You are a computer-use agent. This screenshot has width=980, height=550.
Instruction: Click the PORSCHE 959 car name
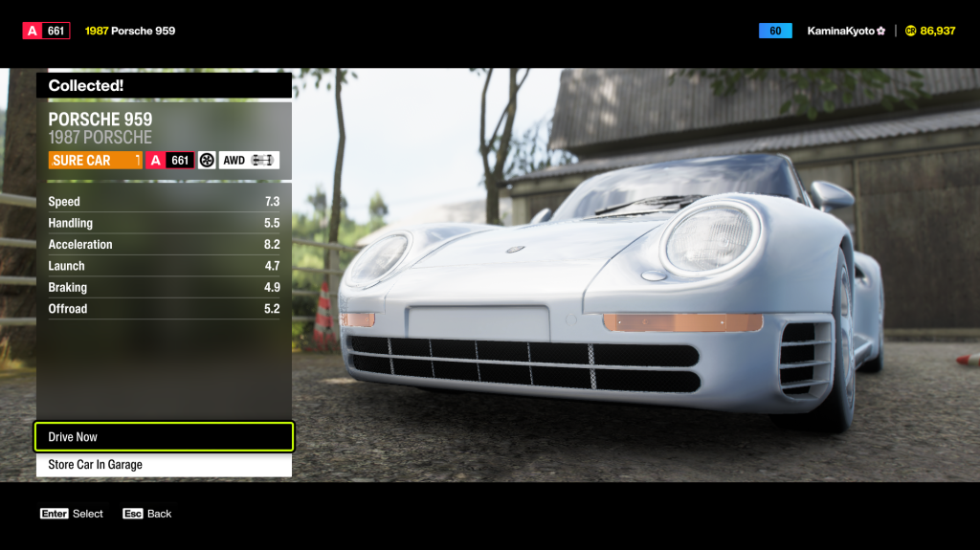click(x=100, y=119)
